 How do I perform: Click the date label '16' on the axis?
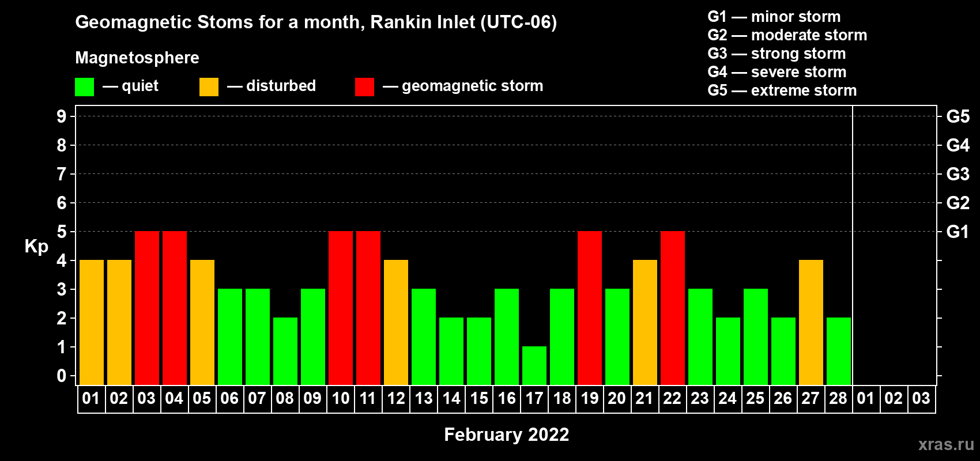tap(507, 399)
